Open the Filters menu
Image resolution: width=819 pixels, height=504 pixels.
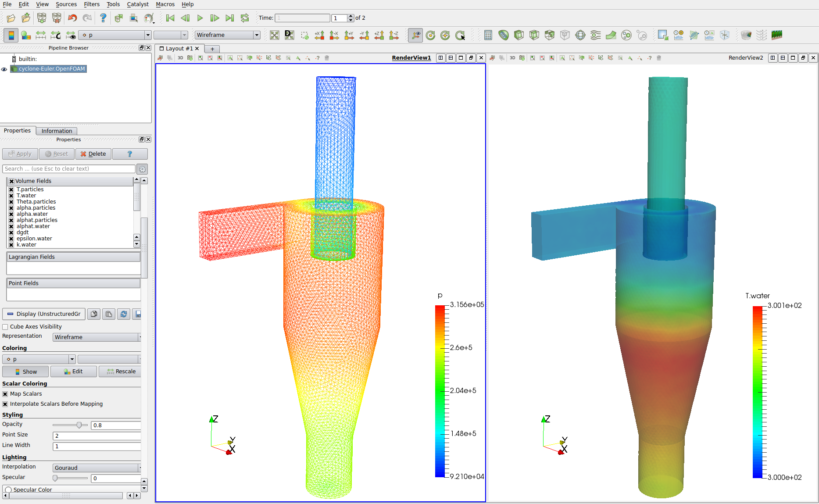pyautogui.click(x=91, y=4)
